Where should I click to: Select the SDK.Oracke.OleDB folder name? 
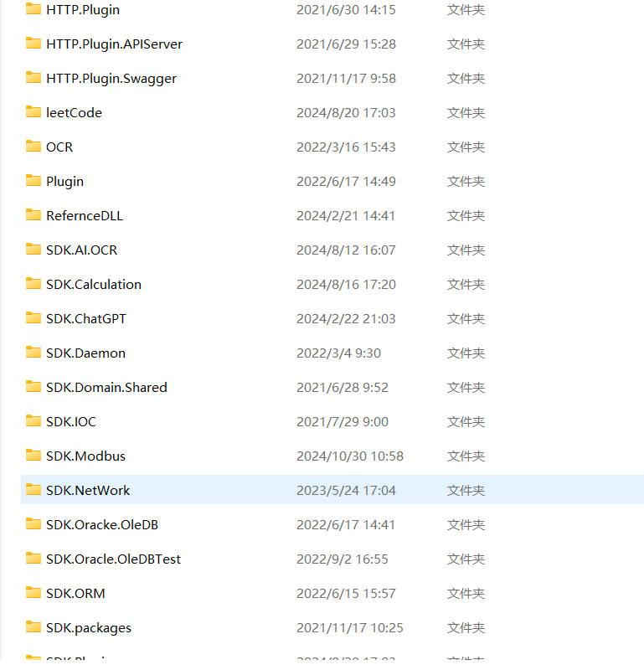102,525
